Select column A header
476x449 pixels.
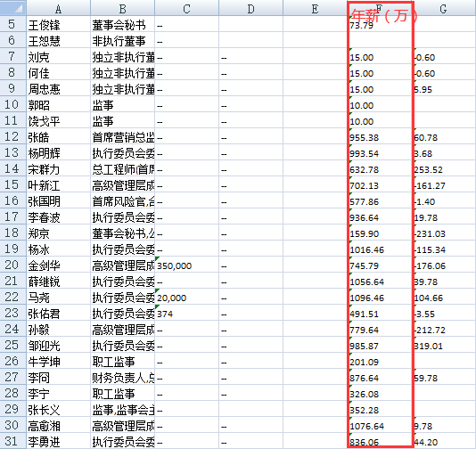[58, 8]
